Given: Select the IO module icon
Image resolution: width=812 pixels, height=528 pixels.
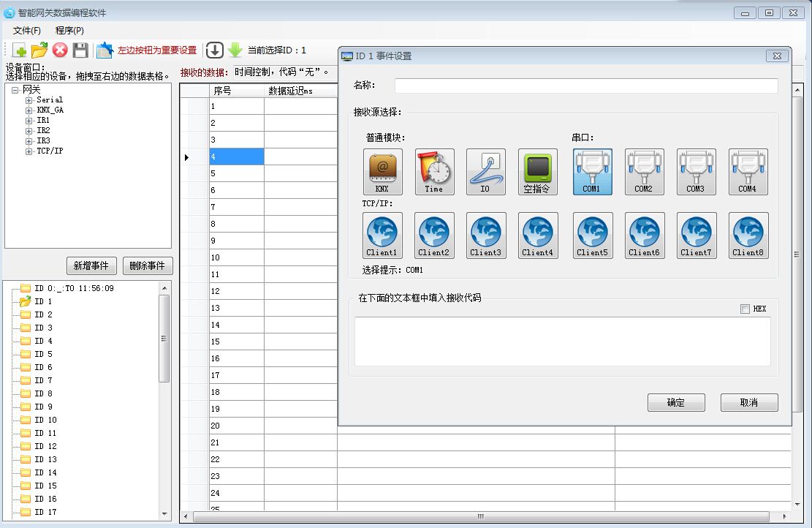Looking at the screenshot, I should (485, 172).
